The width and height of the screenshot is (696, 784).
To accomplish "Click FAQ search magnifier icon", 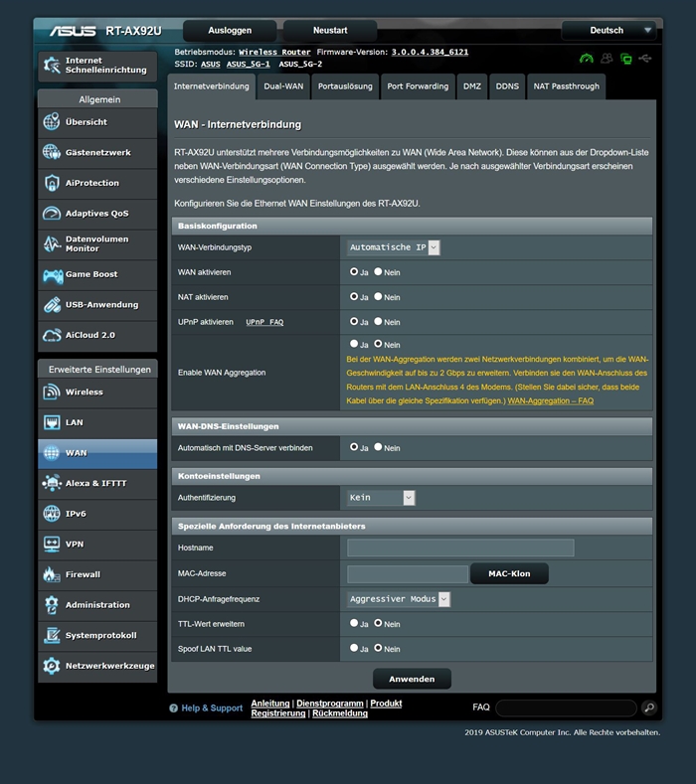I will [x=649, y=707].
